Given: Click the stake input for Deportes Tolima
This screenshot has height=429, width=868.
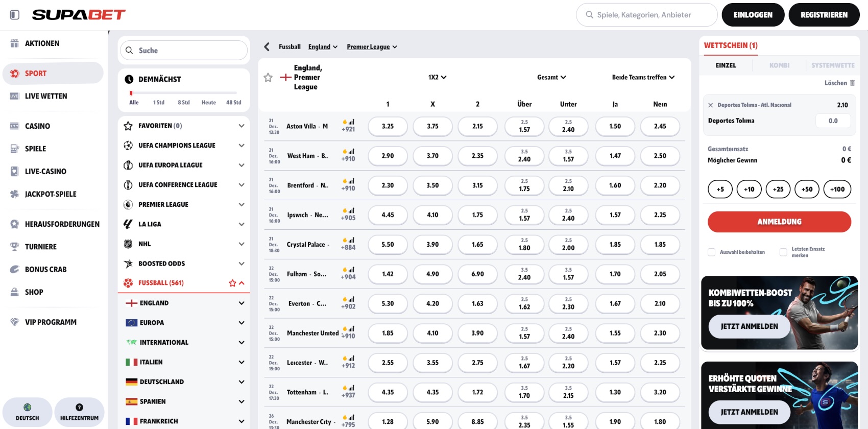Looking at the screenshot, I should (833, 121).
